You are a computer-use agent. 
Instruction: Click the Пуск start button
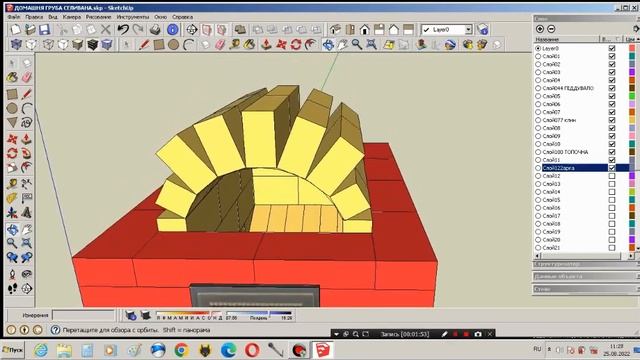click(13, 350)
